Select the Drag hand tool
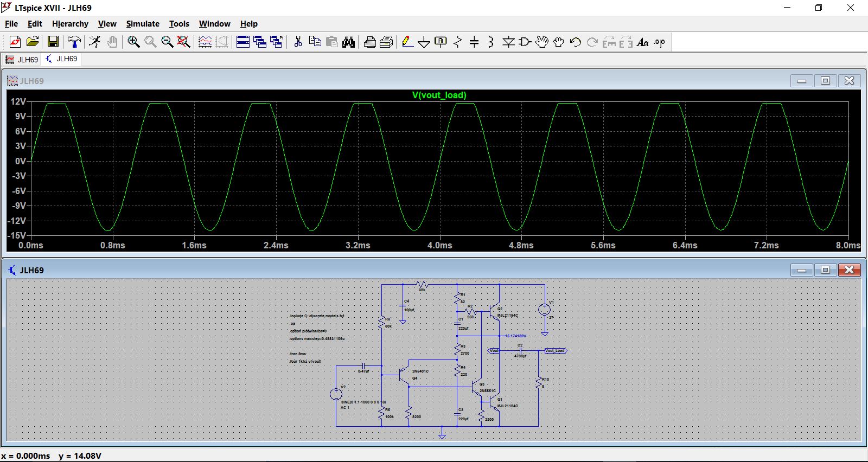The height and width of the screenshot is (462, 868). click(559, 42)
